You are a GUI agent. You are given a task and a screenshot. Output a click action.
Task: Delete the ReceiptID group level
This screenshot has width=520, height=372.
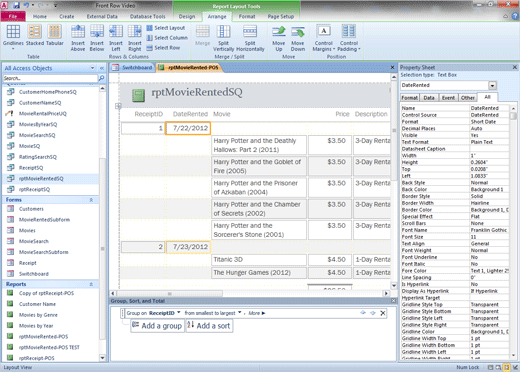(383, 313)
